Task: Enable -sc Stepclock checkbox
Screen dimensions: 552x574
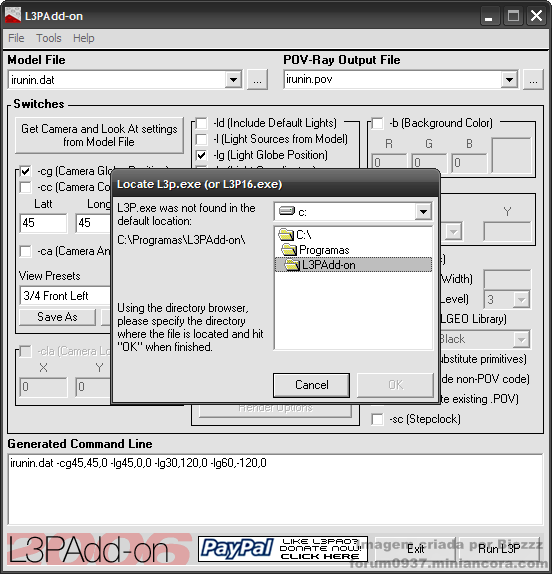Action: [x=377, y=419]
